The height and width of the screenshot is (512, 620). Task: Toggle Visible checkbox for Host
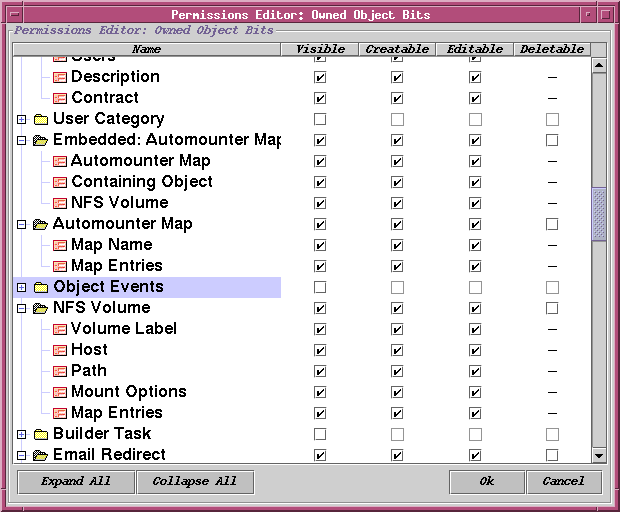pos(320,350)
